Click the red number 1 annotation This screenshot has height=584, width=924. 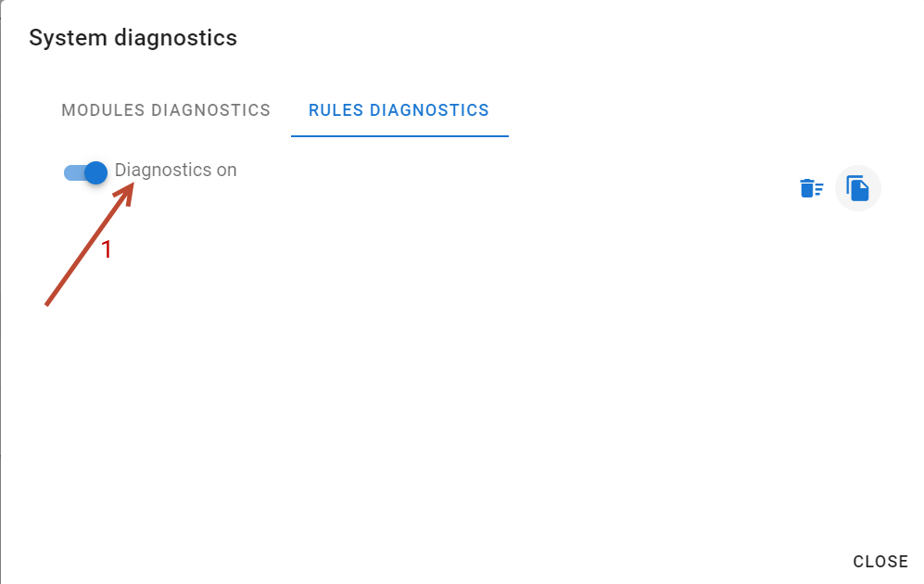pos(106,250)
